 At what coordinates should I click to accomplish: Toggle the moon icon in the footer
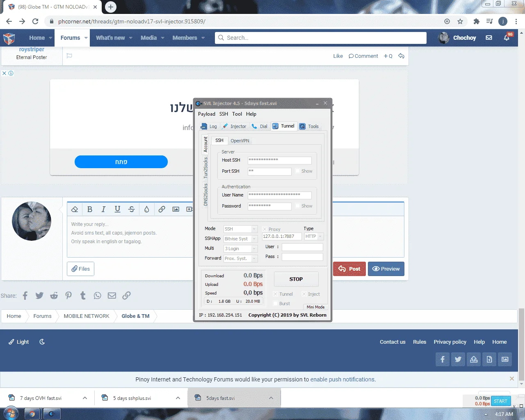click(x=42, y=342)
